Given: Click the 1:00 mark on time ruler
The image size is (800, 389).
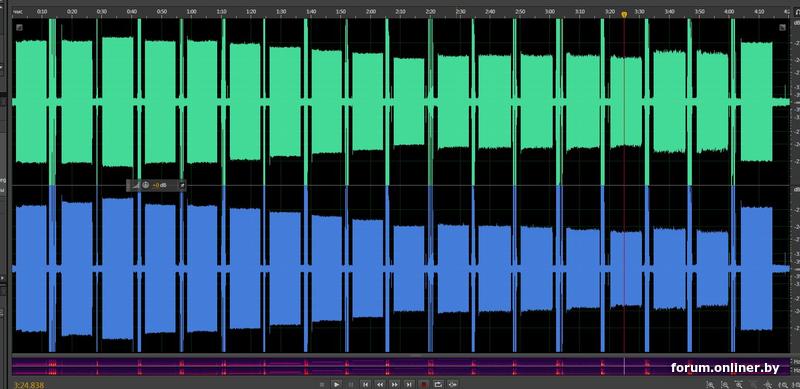Looking at the screenshot, I should pyautogui.click(x=192, y=11).
